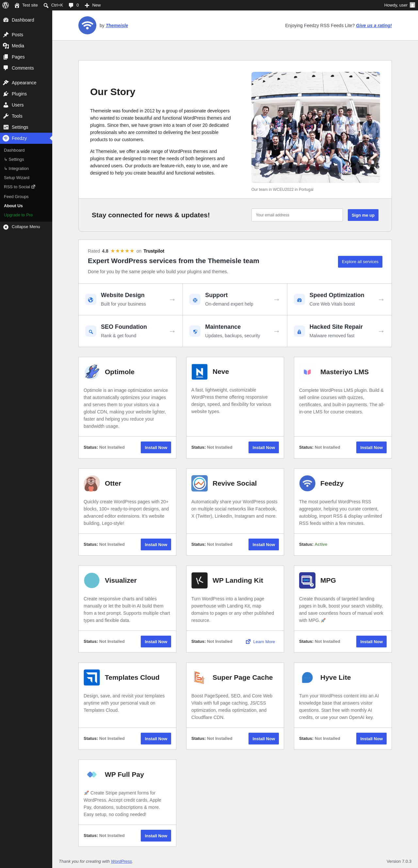
Task: Click the Tools wrench icon
Action: tap(6, 116)
